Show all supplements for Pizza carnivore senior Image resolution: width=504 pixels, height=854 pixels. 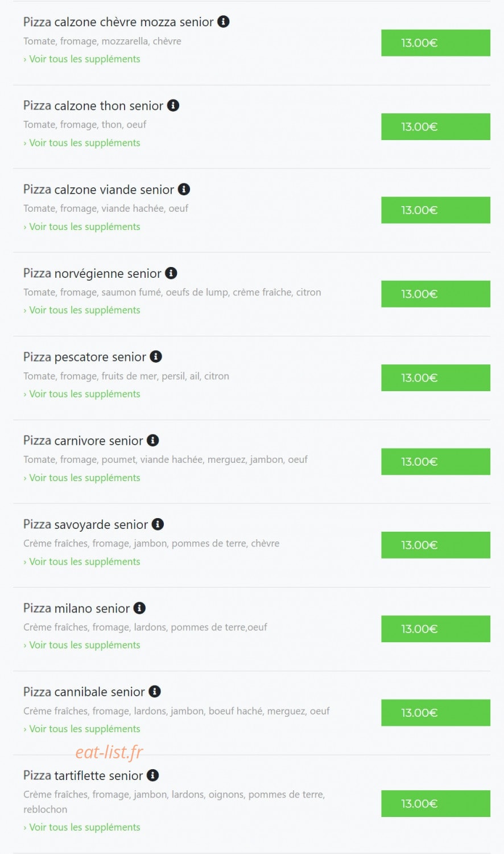pos(82,478)
